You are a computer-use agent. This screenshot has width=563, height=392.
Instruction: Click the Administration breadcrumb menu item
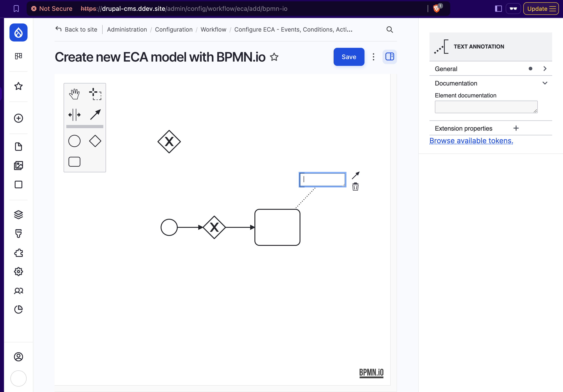click(x=127, y=29)
